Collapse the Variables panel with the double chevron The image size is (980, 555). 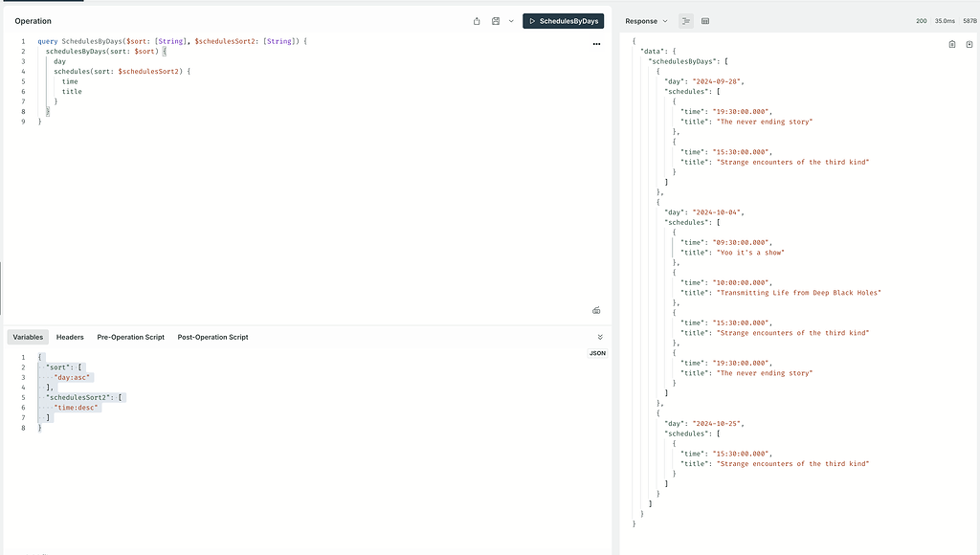pos(599,337)
